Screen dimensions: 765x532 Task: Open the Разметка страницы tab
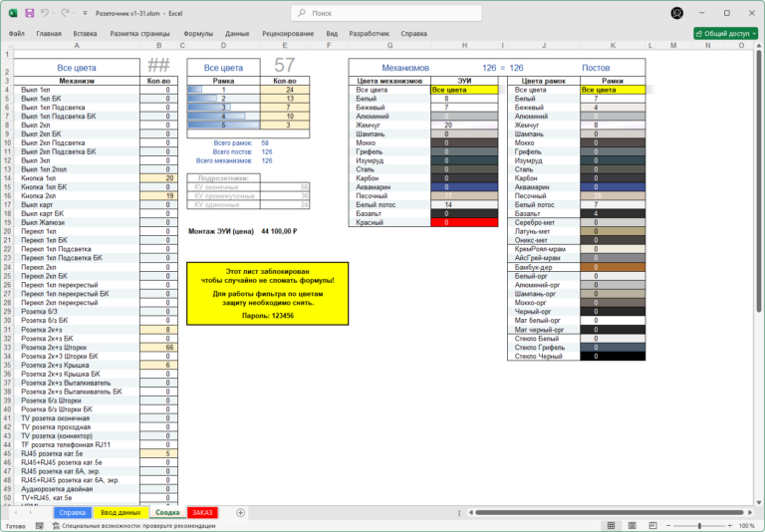[139, 34]
